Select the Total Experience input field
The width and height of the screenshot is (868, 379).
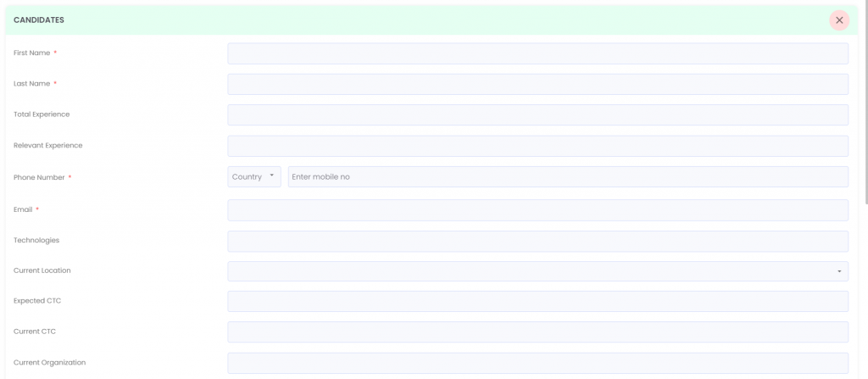coord(537,114)
